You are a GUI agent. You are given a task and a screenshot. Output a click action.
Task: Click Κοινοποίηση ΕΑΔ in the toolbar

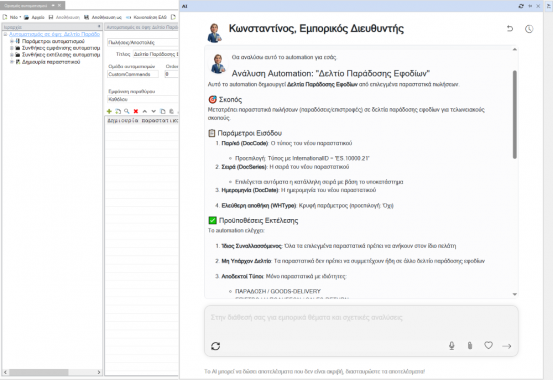(146, 17)
